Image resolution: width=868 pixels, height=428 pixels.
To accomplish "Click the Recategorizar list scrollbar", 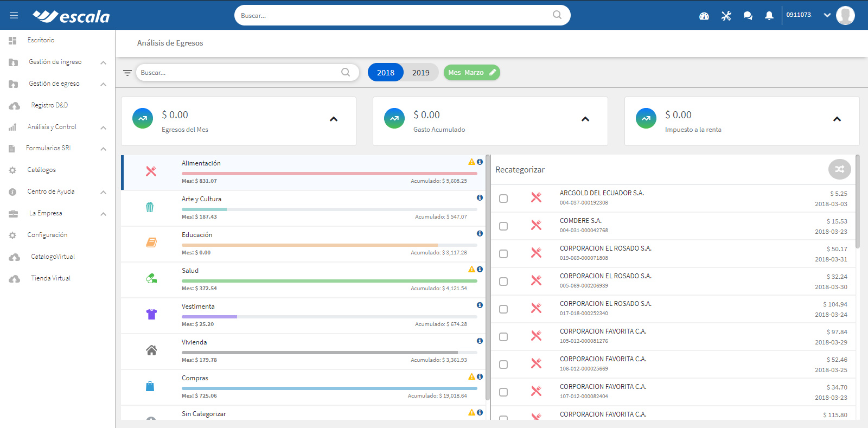I will pyautogui.click(x=858, y=202).
